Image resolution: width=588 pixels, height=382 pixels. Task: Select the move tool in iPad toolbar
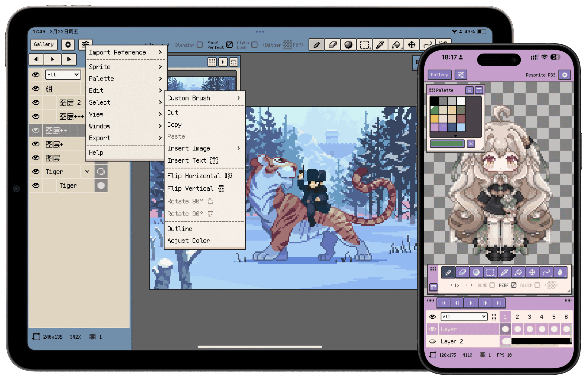point(412,45)
